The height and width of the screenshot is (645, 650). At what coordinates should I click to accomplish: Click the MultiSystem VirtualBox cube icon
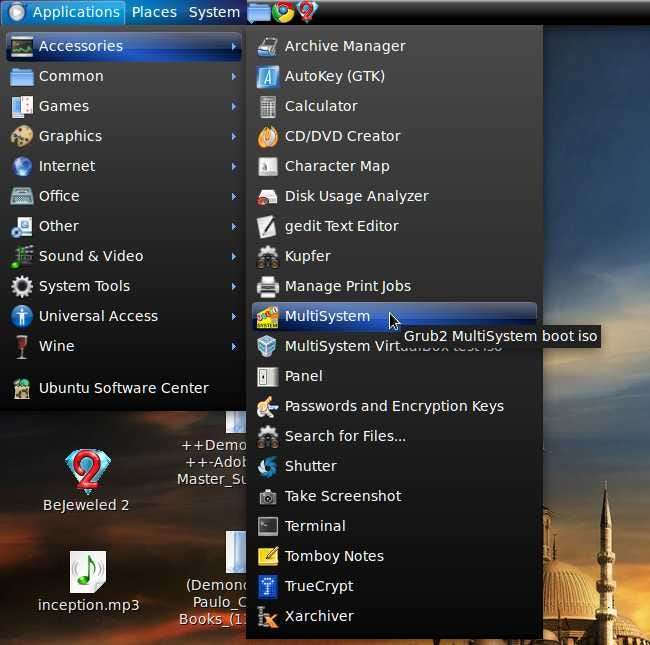tap(267, 346)
